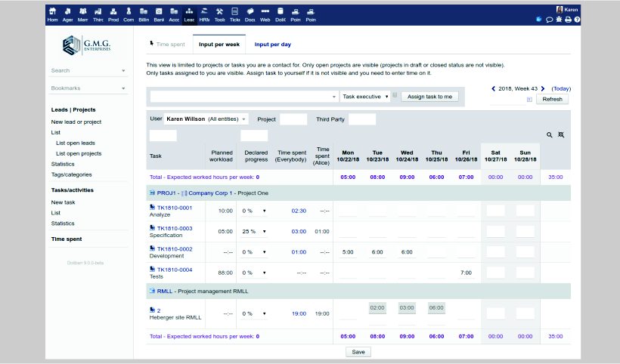Screen dimensions: 620x364
Task: Open the HRM top menu
Action: point(204,15)
